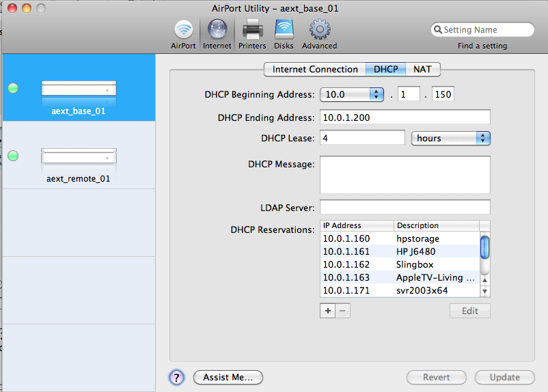This screenshot has height=392, width=548.
Task: Click the Setting Name search field
Action: [x=482, y=29]
